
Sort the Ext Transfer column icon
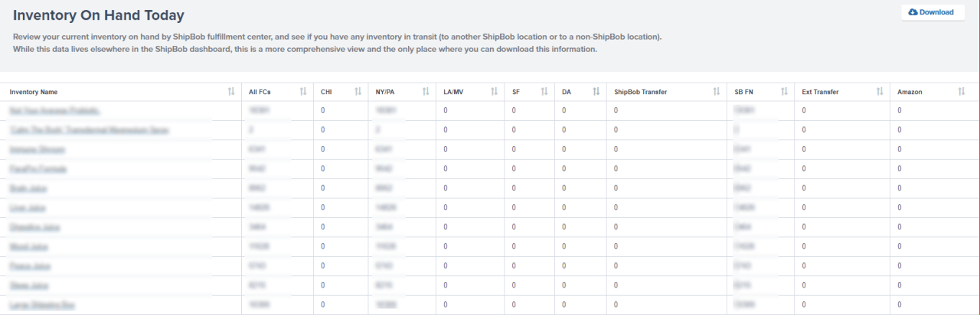pos(880,92)
